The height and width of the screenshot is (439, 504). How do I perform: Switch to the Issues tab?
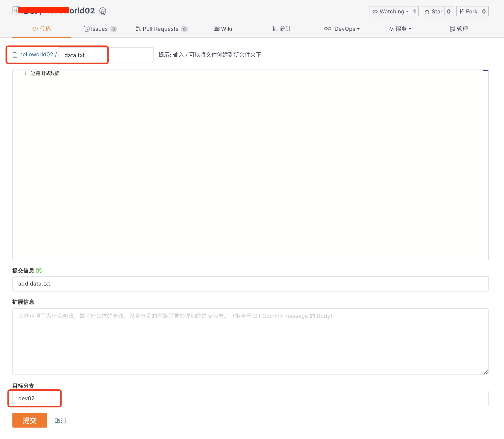coord(100,29)
